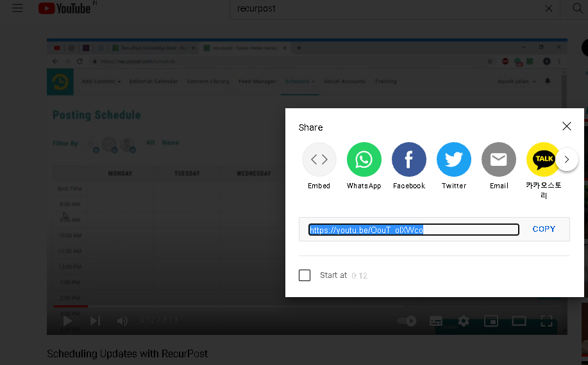Play the video

[67, 320]
